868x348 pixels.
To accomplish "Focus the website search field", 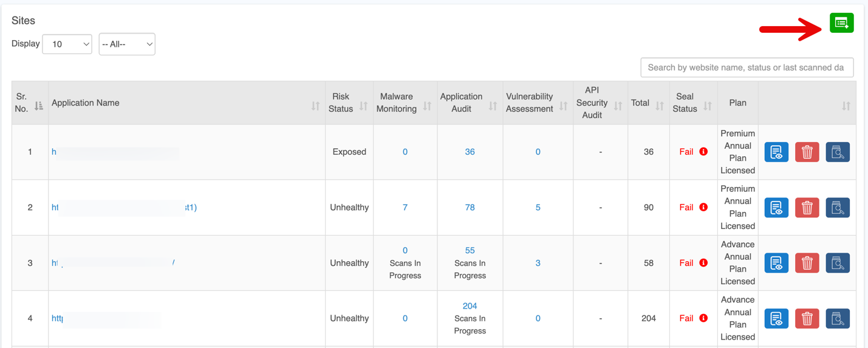I will pyautogui.click(x=747, y=67).
